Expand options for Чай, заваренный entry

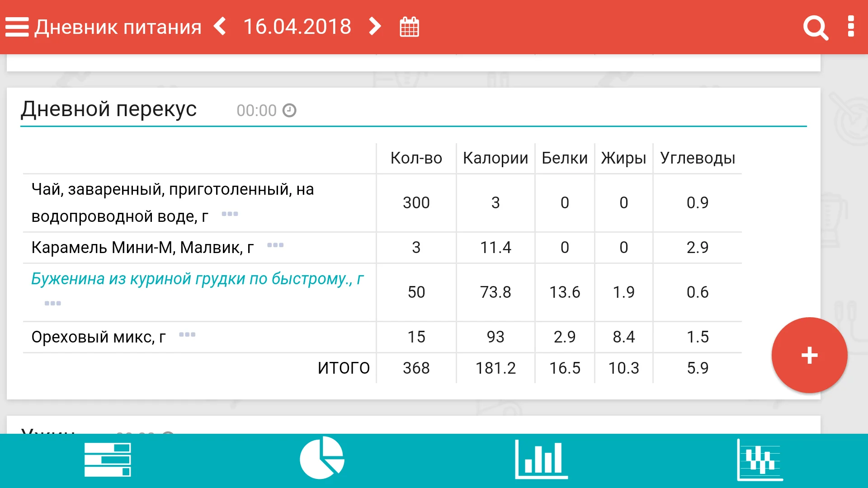[230, 214]
